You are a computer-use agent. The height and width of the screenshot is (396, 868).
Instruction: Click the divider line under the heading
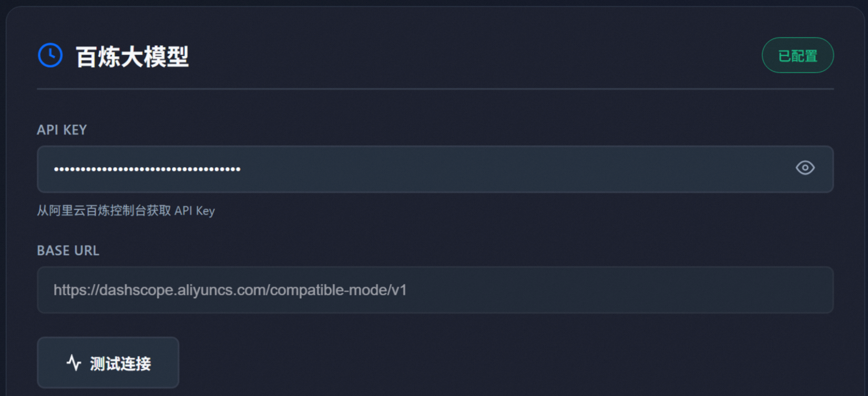coord(435,89)
